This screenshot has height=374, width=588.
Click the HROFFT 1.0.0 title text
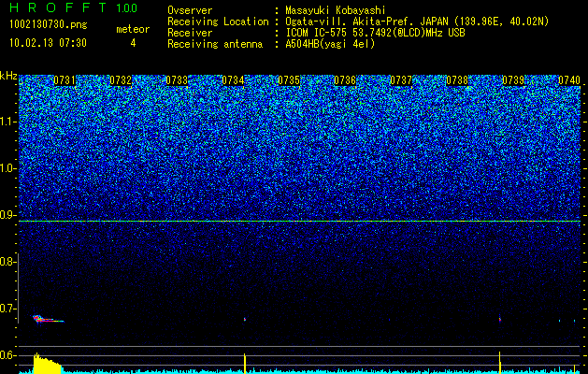(73, 7)
